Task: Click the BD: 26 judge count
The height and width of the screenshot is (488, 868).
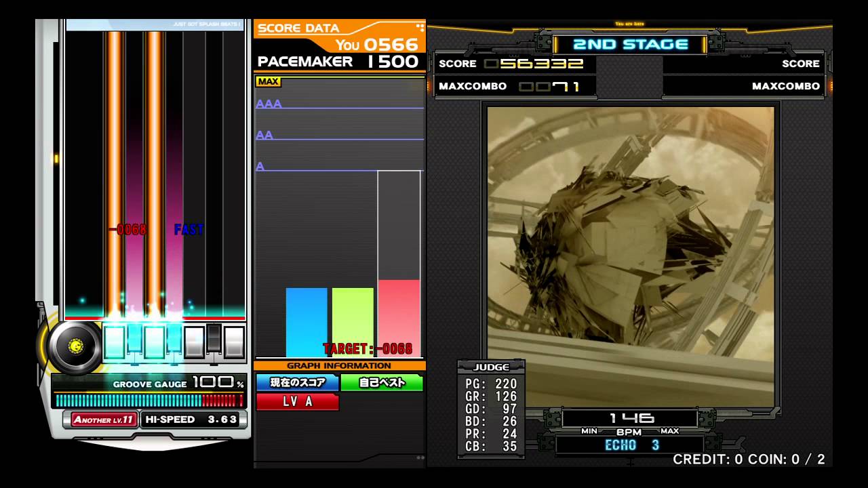Action: (x=491, y=422)
